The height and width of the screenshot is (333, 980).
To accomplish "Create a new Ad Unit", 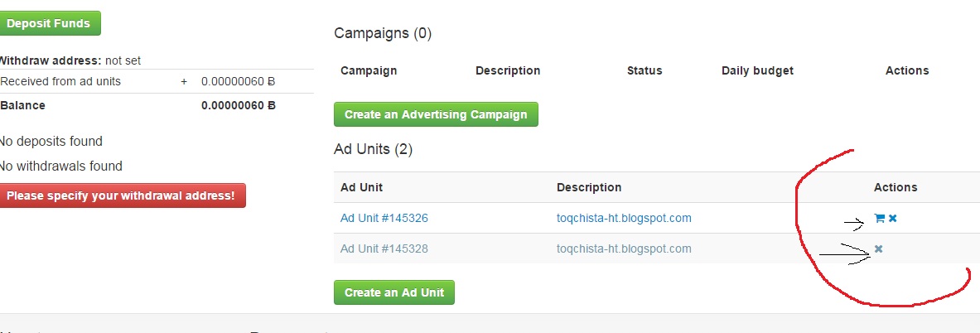I will click(394, 292).
